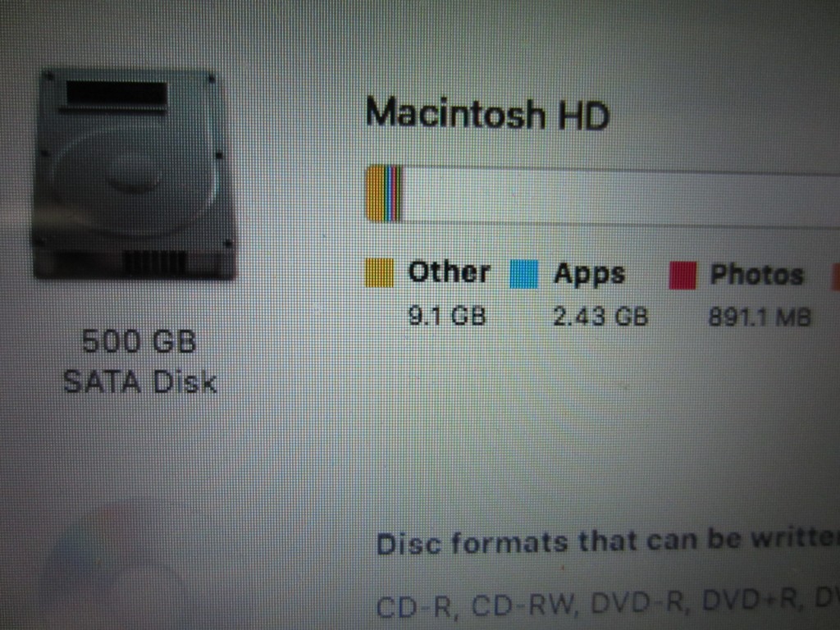
Task: Click the empty free-space area of storage bar
Action: (x=621, y=196)
